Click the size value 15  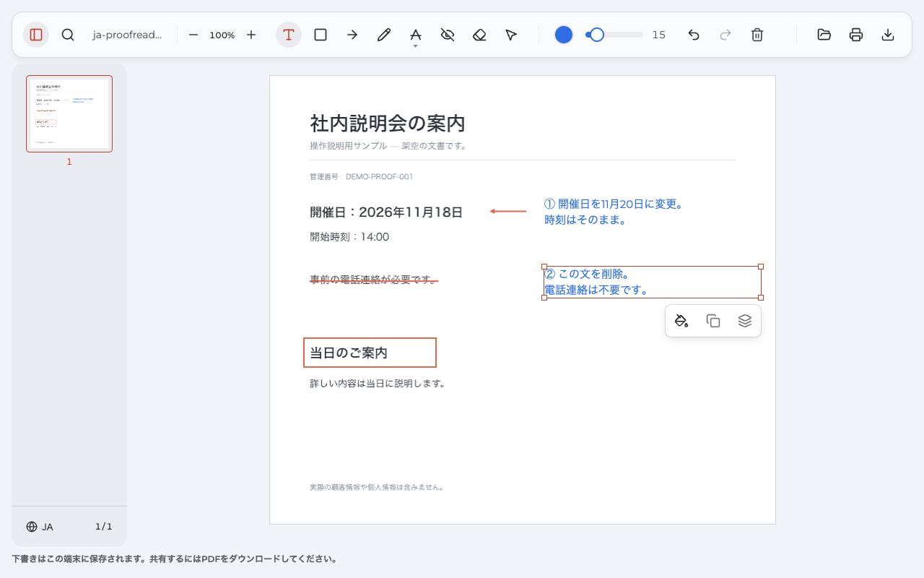pyautogui.click(x=659, y=35)
